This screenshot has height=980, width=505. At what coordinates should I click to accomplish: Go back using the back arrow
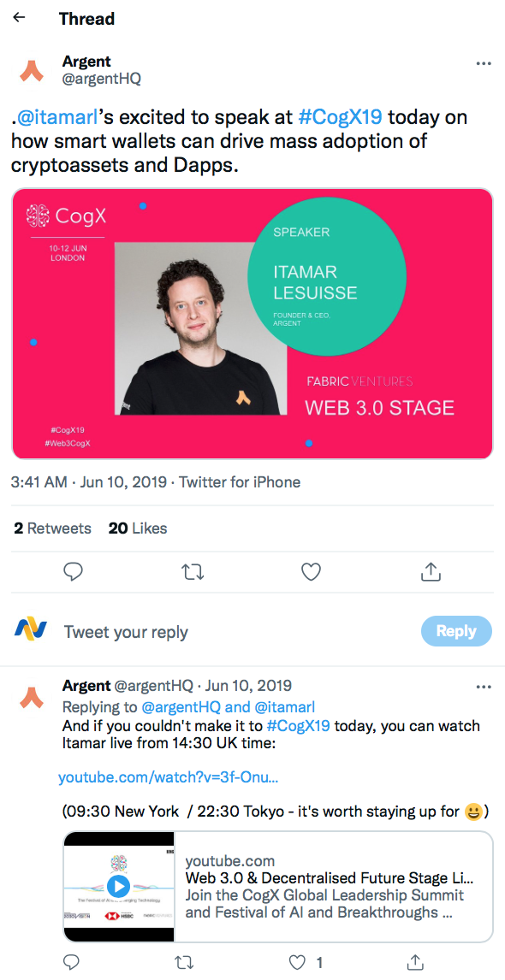coord(18,17)
